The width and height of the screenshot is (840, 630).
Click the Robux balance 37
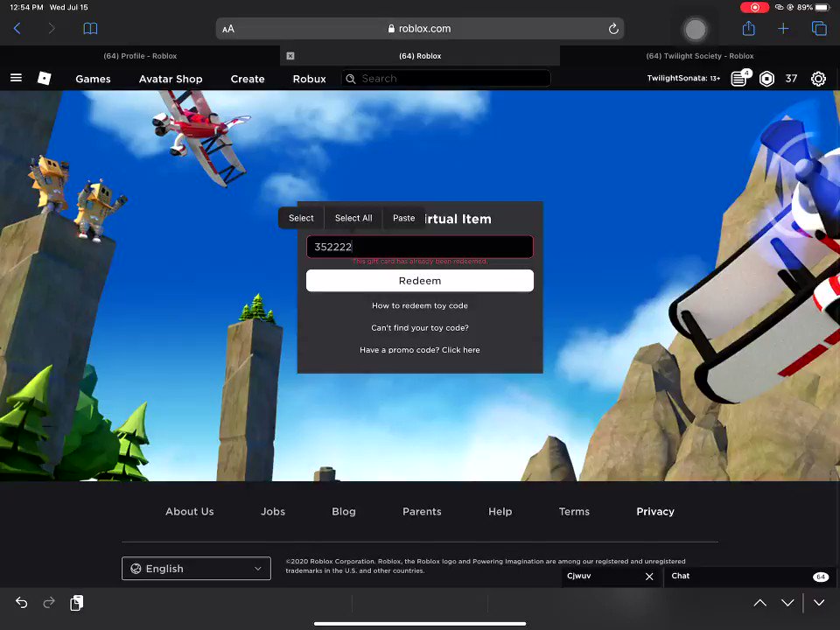791,79
